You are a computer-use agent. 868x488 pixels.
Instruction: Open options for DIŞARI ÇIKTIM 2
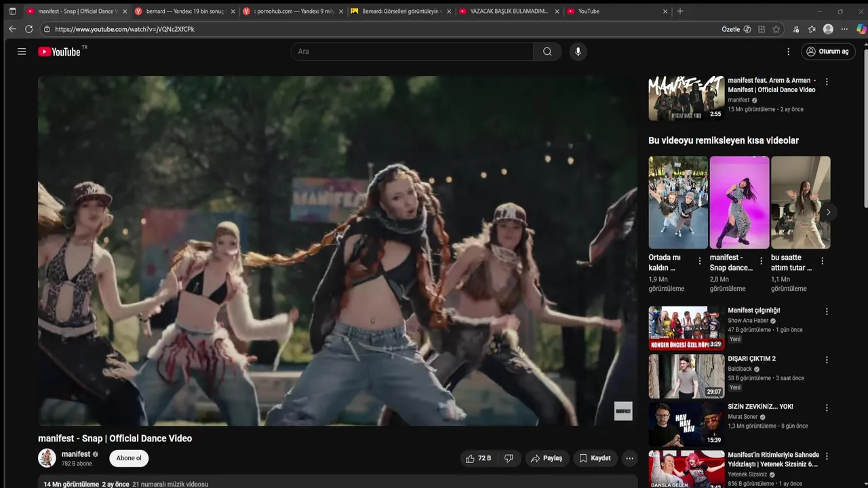pyautogui.click(x=827, y=360)
